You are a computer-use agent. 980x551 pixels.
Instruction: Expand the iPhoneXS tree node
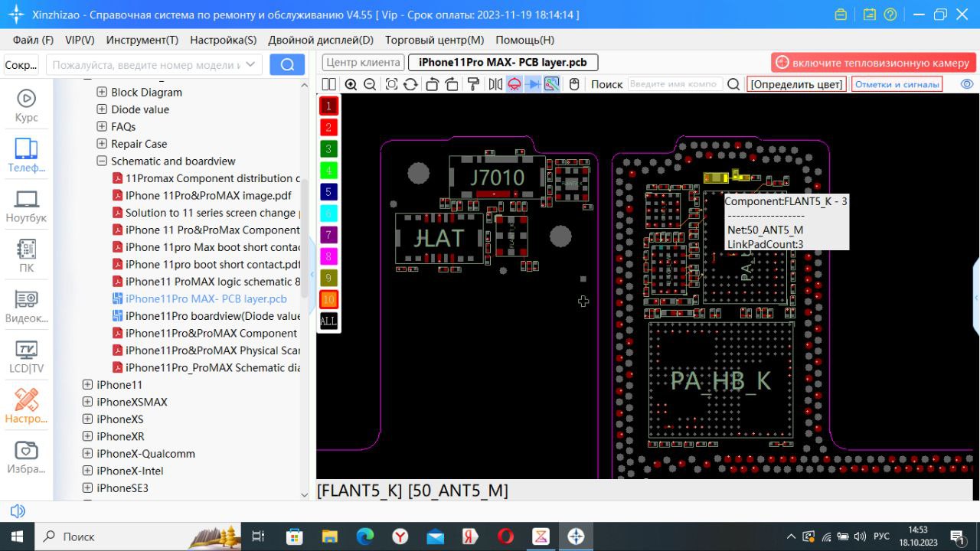[88, 419]
